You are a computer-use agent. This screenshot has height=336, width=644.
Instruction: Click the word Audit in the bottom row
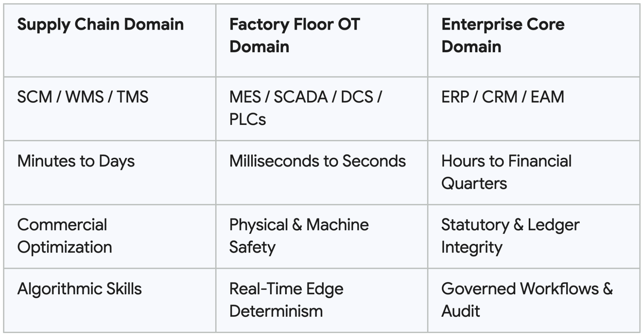point(460,311)
